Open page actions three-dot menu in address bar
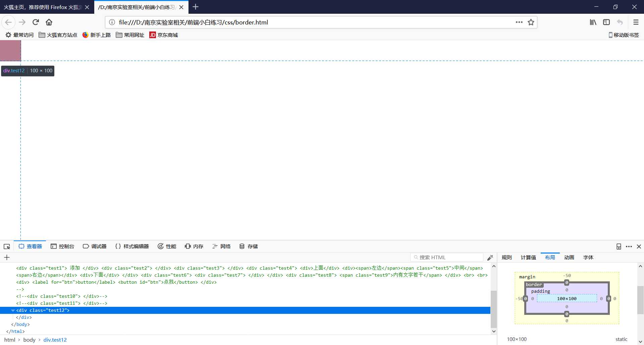Screen dimensions: 644x345 click(519, 22)
